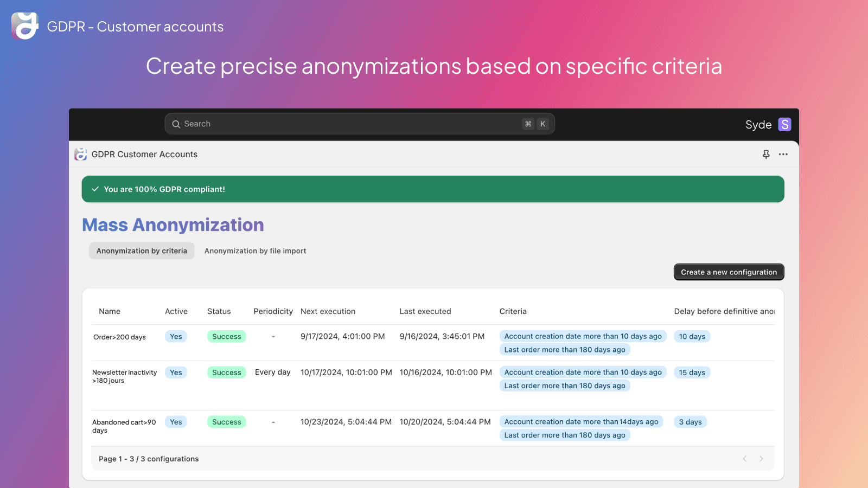Click the GDPR Customer Accounts app icon

pos(81,155)
